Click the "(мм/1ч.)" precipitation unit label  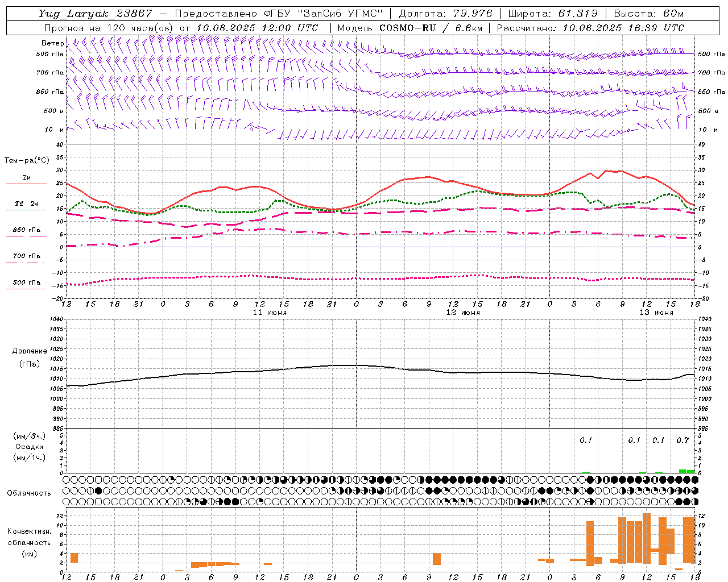tap(30, 458)
